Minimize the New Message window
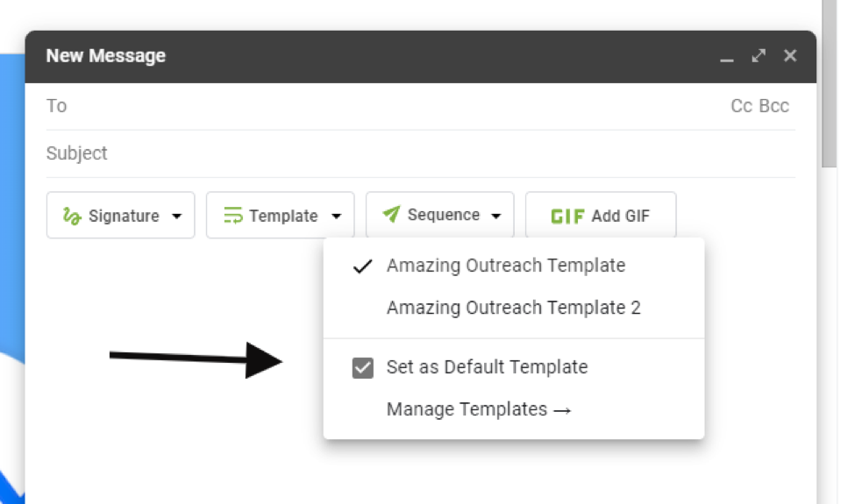 726,57
